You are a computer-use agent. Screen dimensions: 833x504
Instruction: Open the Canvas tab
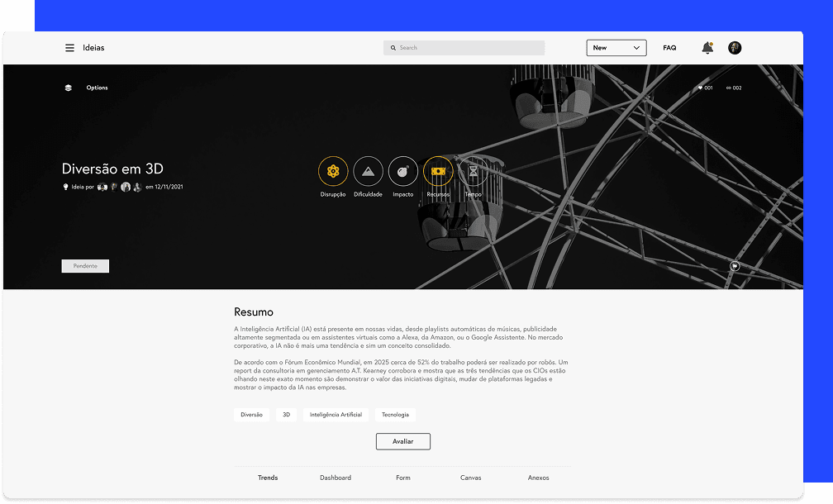(470, 478)
